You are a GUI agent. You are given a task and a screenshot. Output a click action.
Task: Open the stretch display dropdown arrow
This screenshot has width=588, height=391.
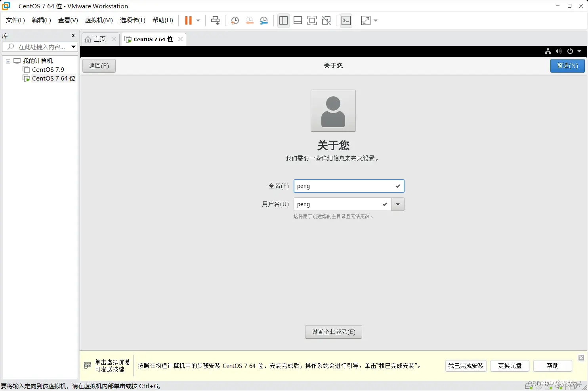(376, 21)
